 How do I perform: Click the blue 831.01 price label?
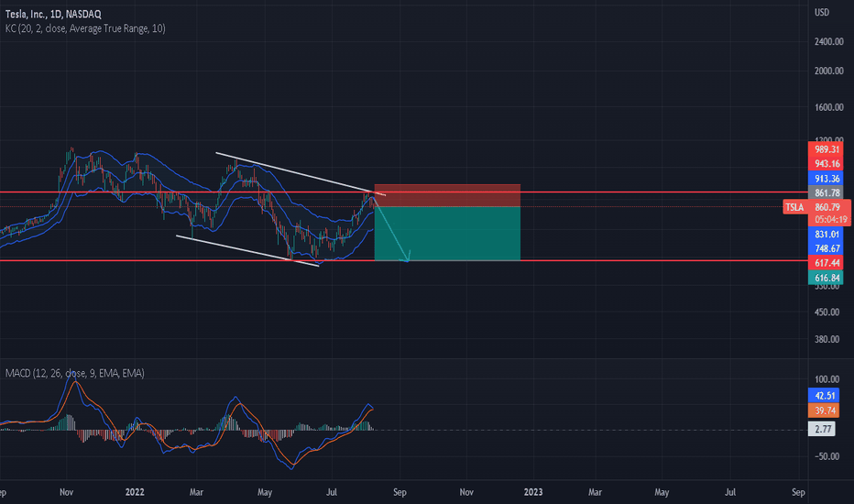(x=826, y=235)
